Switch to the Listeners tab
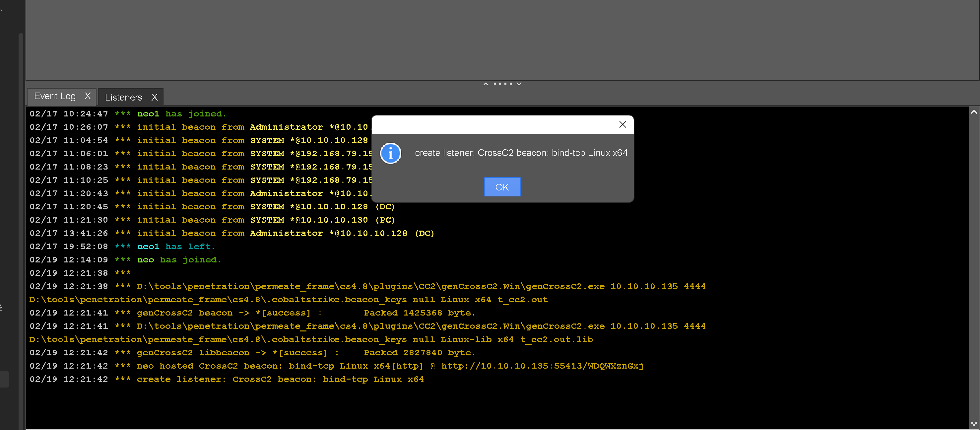This screenshot has height=430, width=980. click(x=123, y=98)
